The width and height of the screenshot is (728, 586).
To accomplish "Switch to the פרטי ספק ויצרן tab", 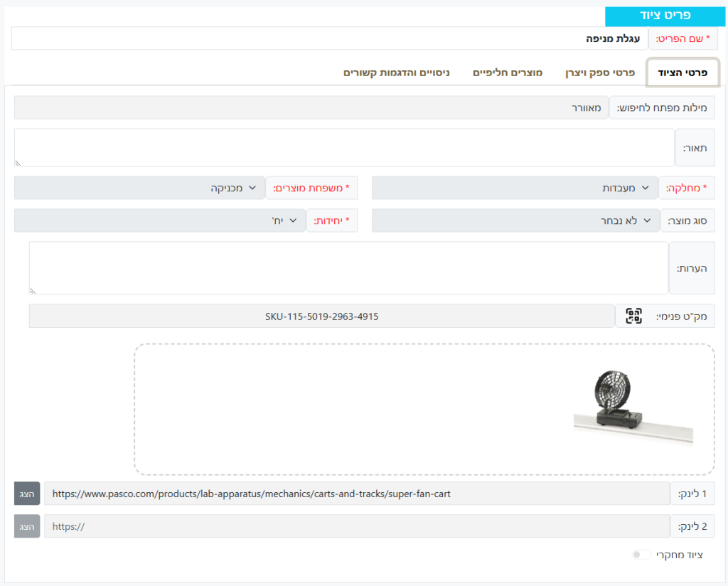I will pyautogui.click(x=599, y=73).
